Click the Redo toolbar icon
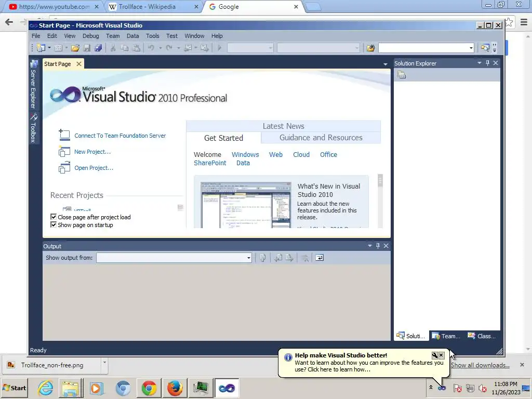This screenshot has width=532, height=399. click(169, 48)
